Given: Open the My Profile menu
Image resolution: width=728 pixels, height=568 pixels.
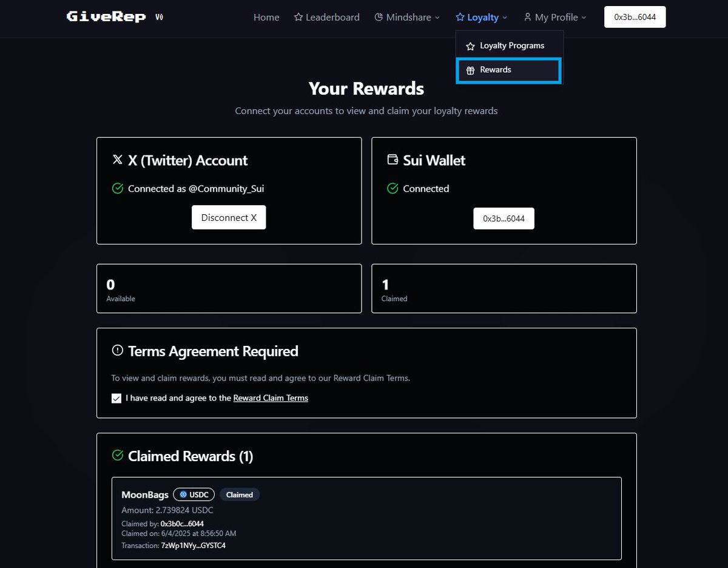Looking at the screenshot, I should tap(555, 17).
